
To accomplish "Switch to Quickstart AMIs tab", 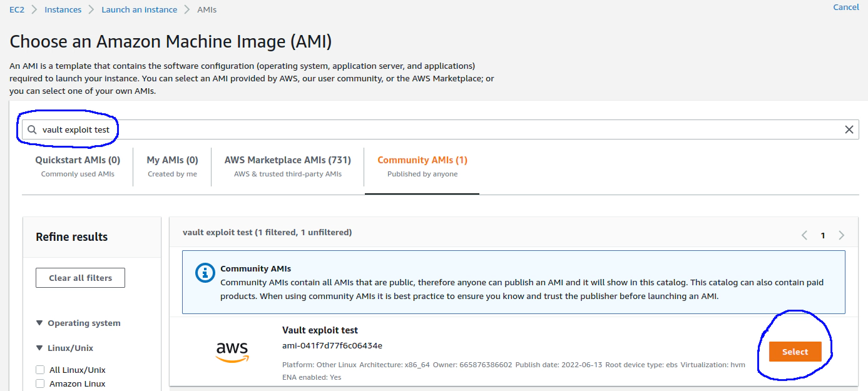I will (78, 166).
